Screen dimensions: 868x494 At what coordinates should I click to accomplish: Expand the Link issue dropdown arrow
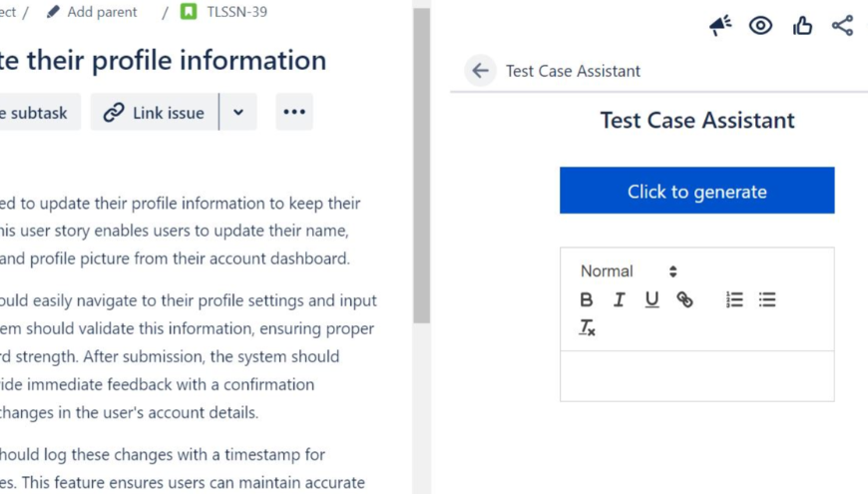[238, 113]
